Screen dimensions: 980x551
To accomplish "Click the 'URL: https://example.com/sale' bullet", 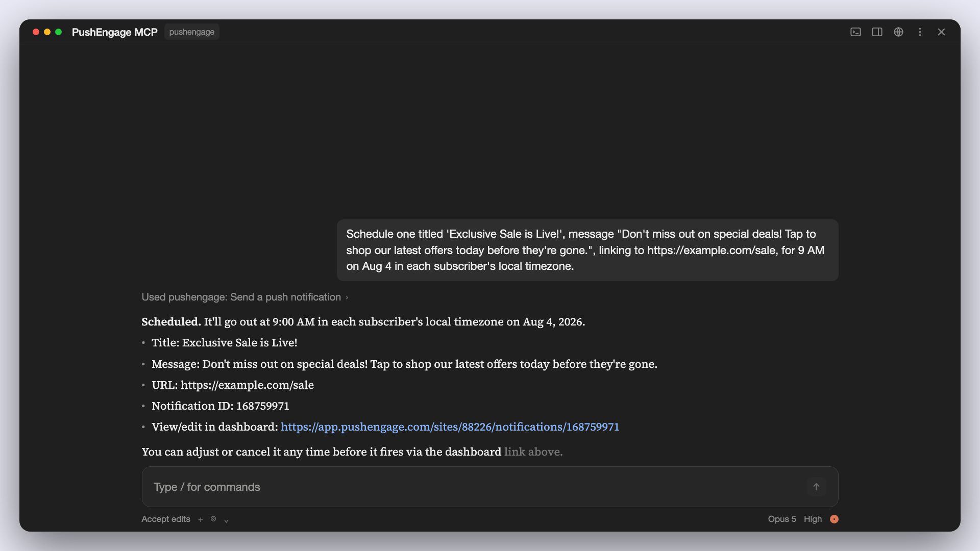I will pos(233,385).
